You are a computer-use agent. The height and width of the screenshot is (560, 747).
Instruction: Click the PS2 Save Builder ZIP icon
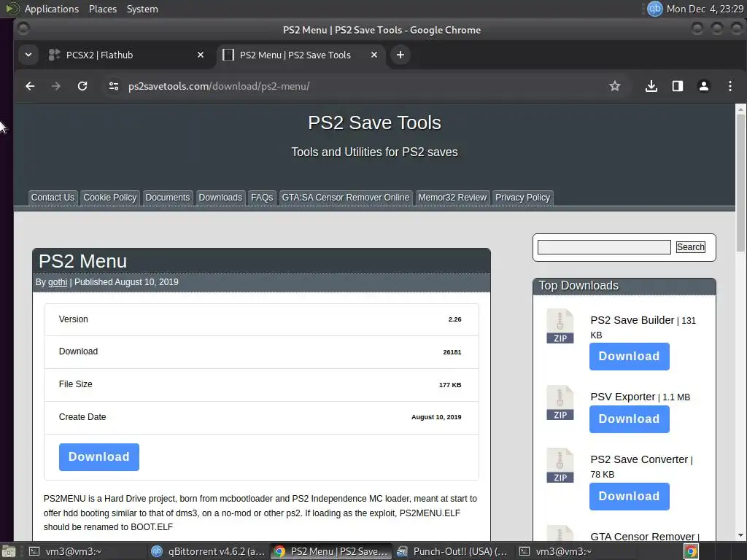560,326
